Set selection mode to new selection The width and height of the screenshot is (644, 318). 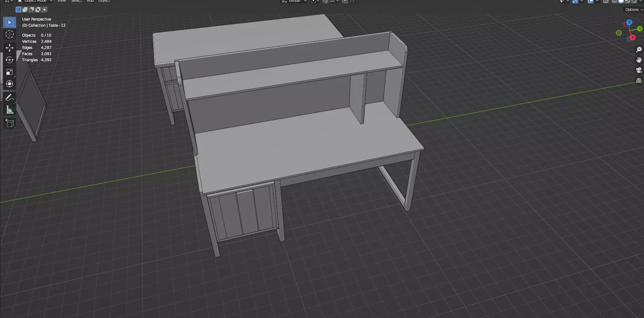coord(18,10)
